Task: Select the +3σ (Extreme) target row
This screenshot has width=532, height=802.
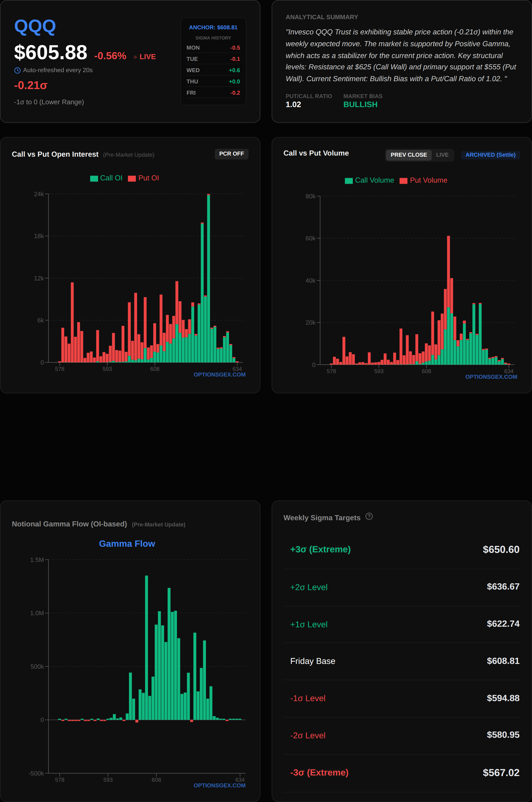Action: tap(401, 550)
